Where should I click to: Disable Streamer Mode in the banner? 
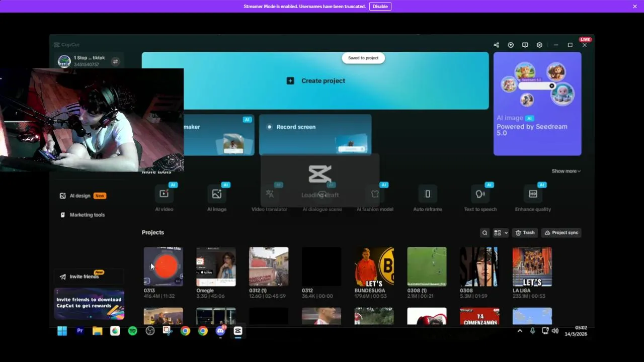pyautogui.click(x=380, y=7)
